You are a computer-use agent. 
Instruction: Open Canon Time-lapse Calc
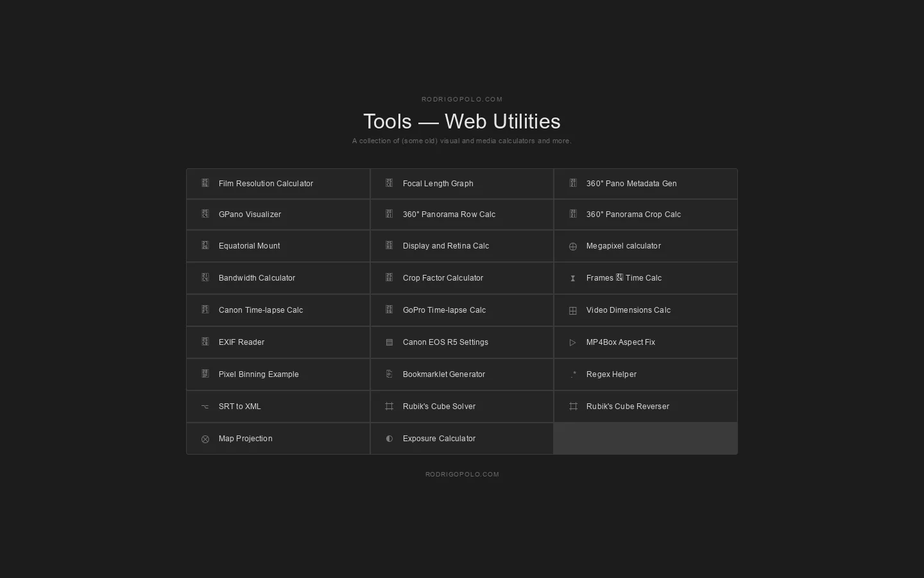coord(278,310)
